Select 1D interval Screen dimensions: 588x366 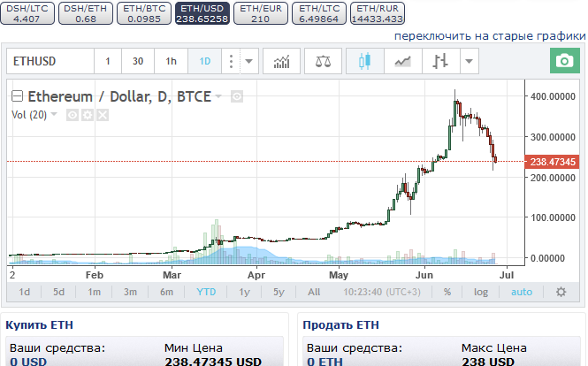coord(205,61)
